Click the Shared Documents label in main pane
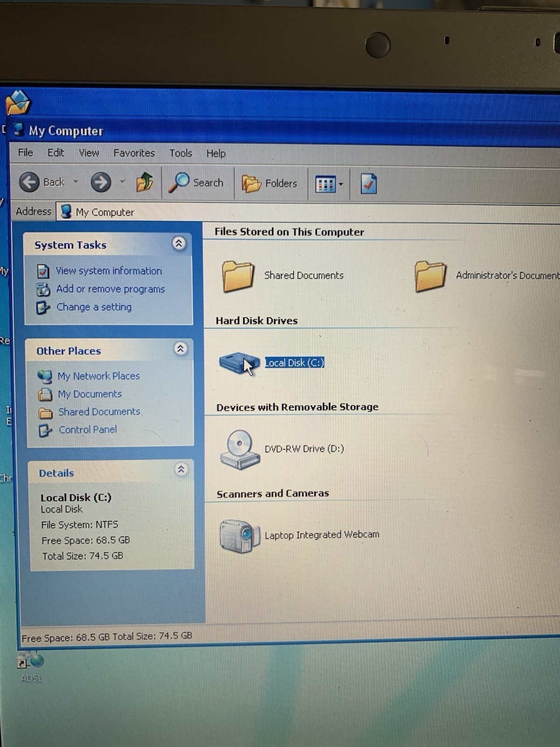 304,275
